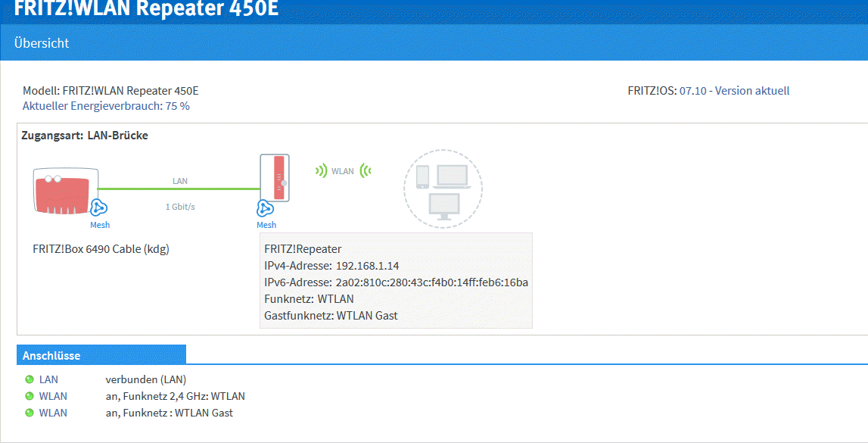868x443 pixels.
Task: Click the green LAN connection line label
Action: [180, 181]
